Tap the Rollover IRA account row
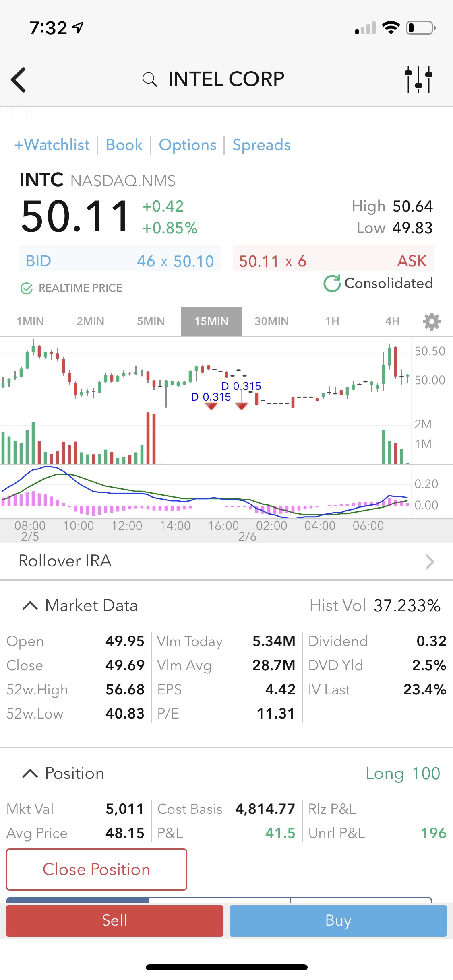This screenshot has width=453, height=980. pos(226,561)
